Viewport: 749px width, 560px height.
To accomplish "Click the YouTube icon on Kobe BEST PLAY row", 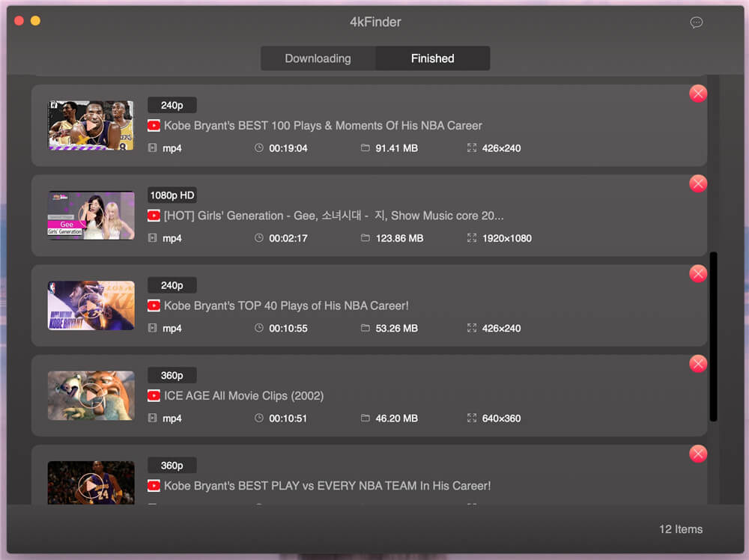I will point(153,485).
